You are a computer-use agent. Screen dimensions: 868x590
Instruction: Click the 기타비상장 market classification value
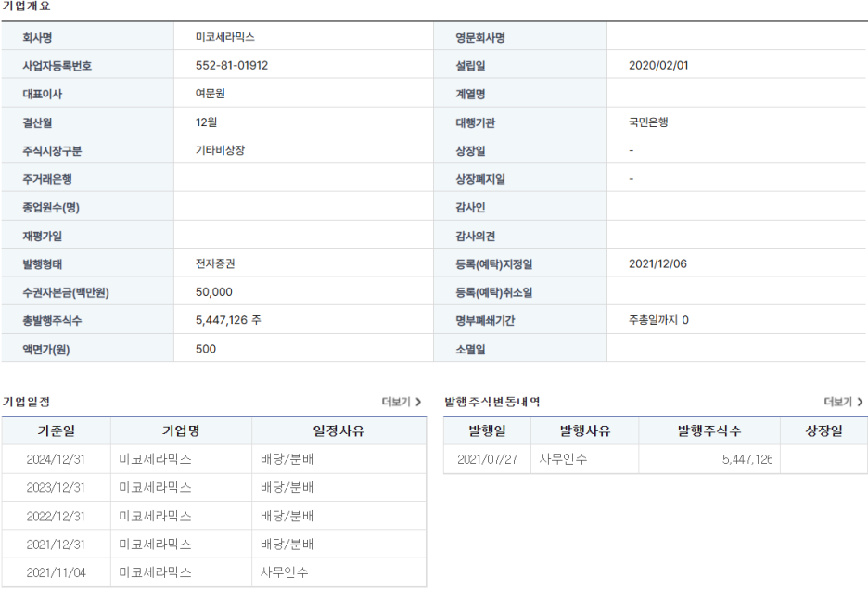[220, 150]
